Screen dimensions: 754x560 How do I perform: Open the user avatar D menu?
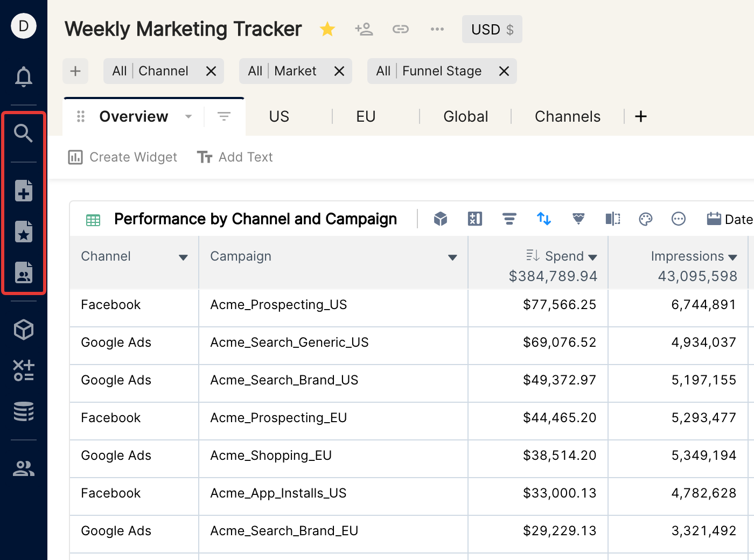[x=24, y=26]
